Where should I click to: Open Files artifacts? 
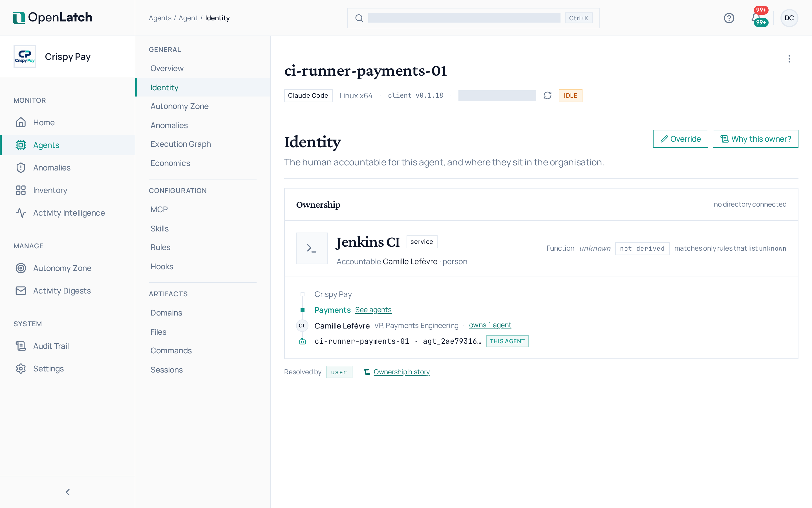click(203, 332)
